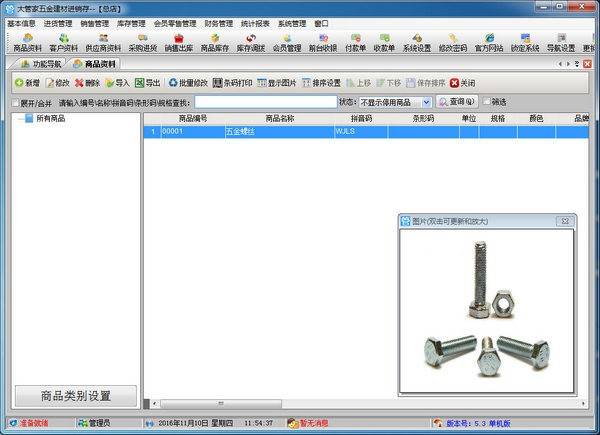
Task: Click the 条码打印 barcode print button
Action: pos(231,83)
